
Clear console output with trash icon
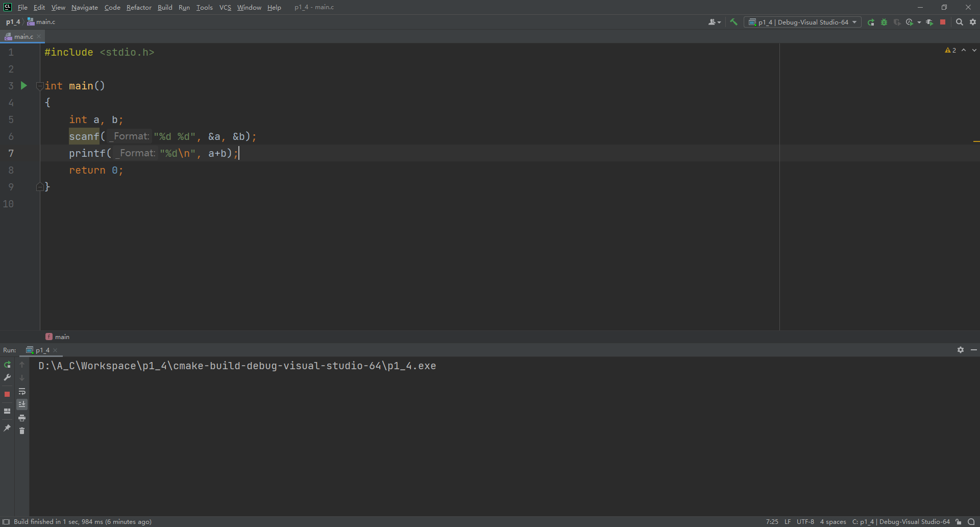point(22,431)
